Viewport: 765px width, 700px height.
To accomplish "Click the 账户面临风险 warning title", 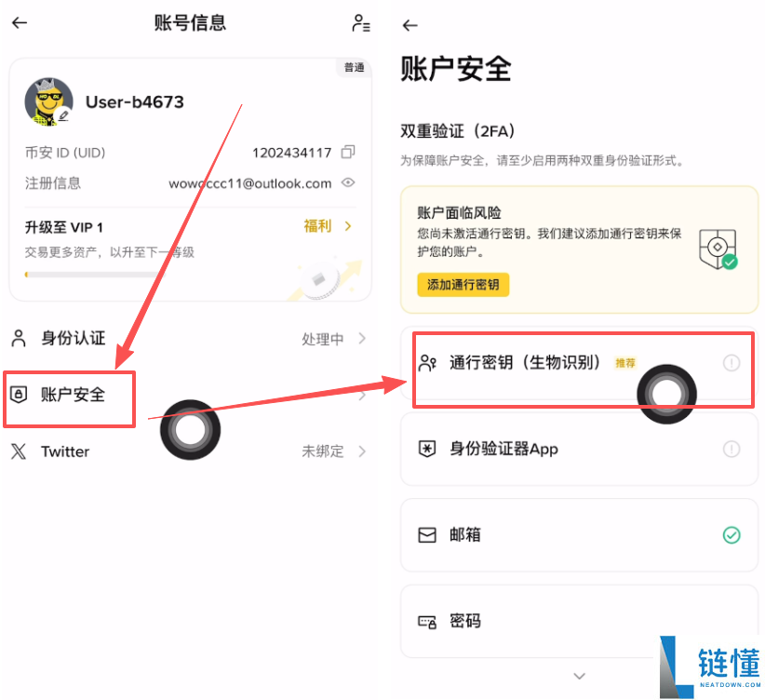I will (459, 213).
